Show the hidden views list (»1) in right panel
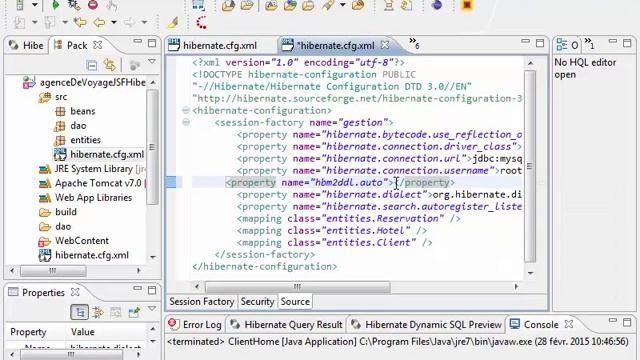 tap(589, 43)
